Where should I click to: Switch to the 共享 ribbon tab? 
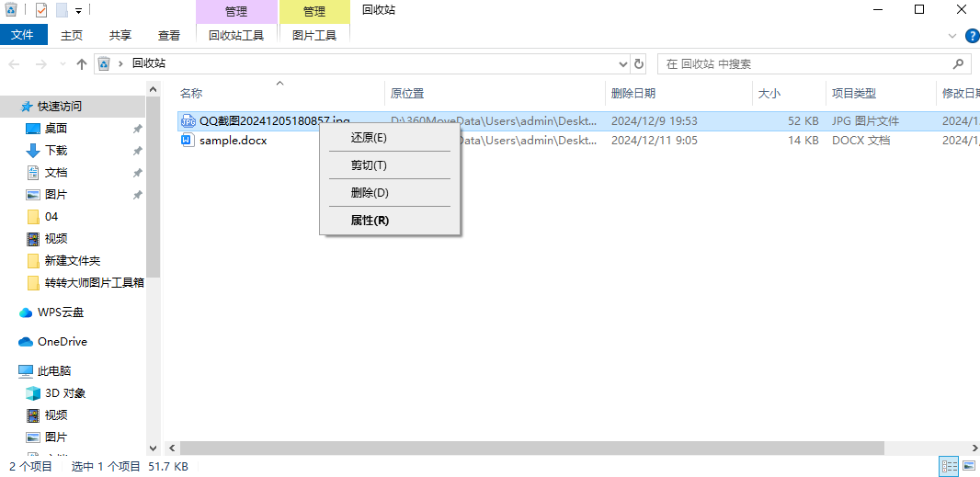coord(120,36)
